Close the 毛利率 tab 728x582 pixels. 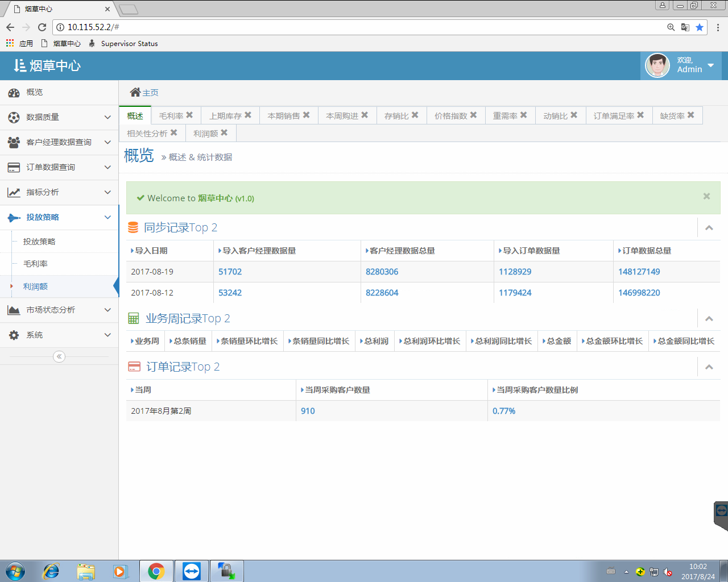(189, 115)
